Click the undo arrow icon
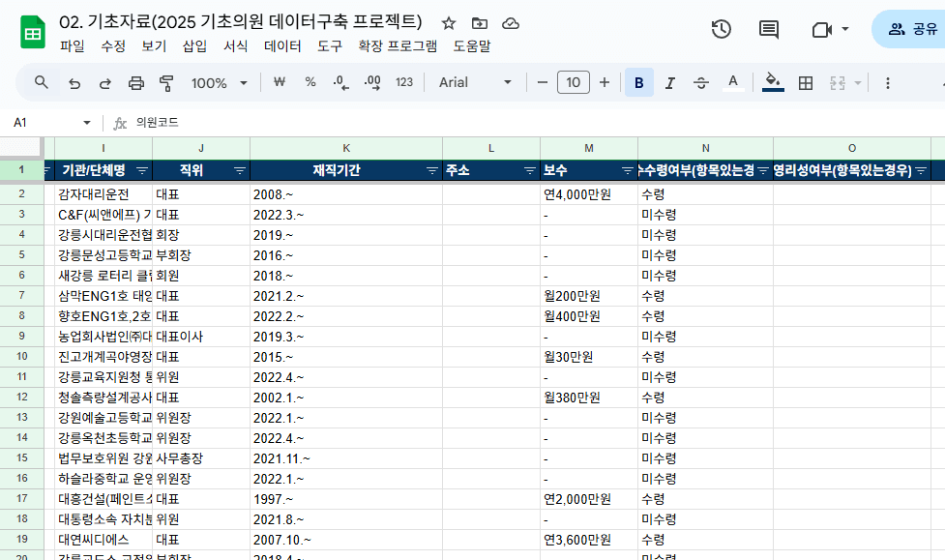The height and width of the screenshot is (560, 945). pos(74,83)
